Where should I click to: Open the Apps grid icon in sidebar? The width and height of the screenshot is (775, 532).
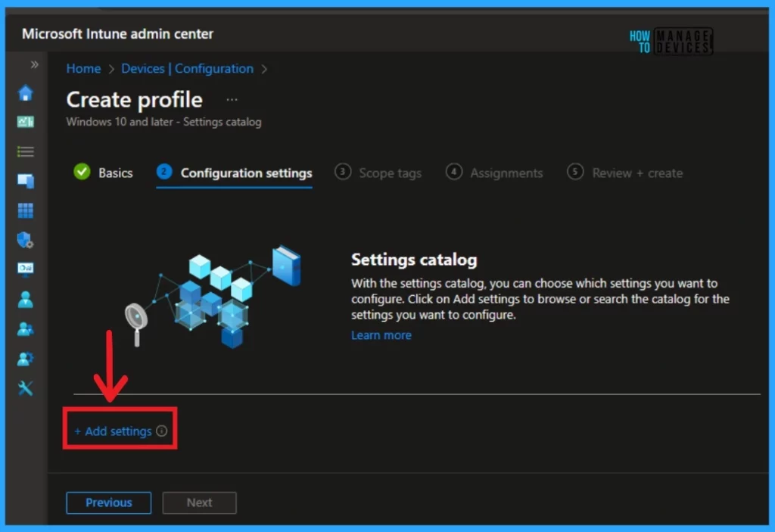pyautogui.click(x=25, y=210)
